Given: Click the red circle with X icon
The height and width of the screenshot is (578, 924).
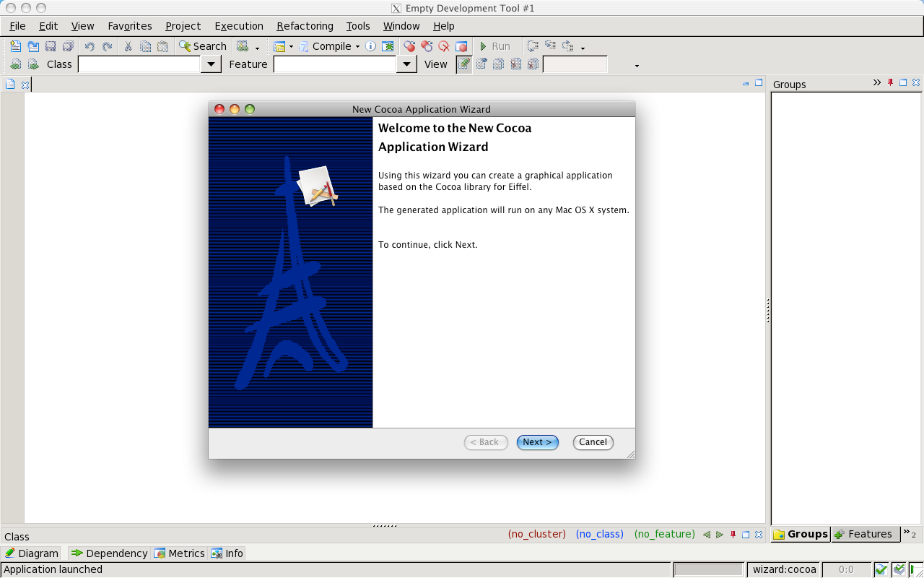Looking at the screenshot, I should [444, 46].
